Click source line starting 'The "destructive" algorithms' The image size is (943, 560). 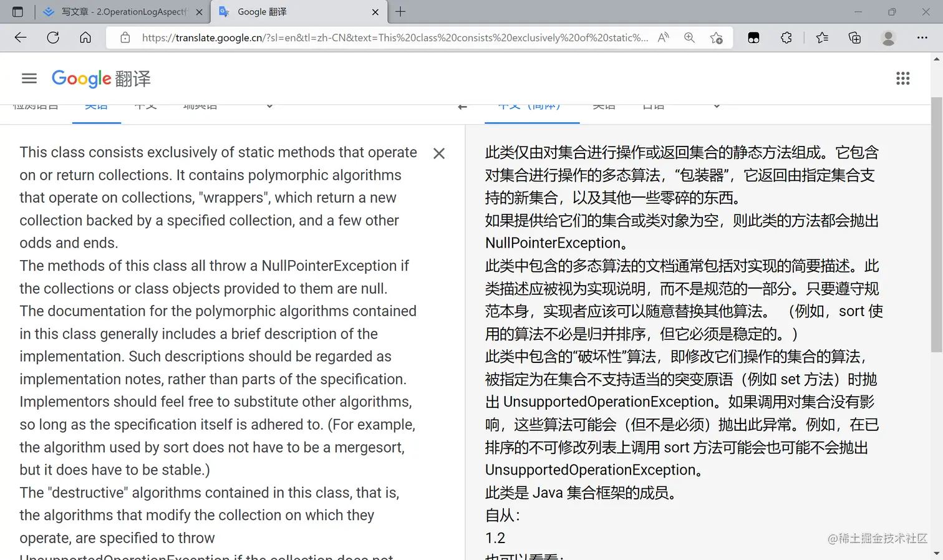[209, 493]
